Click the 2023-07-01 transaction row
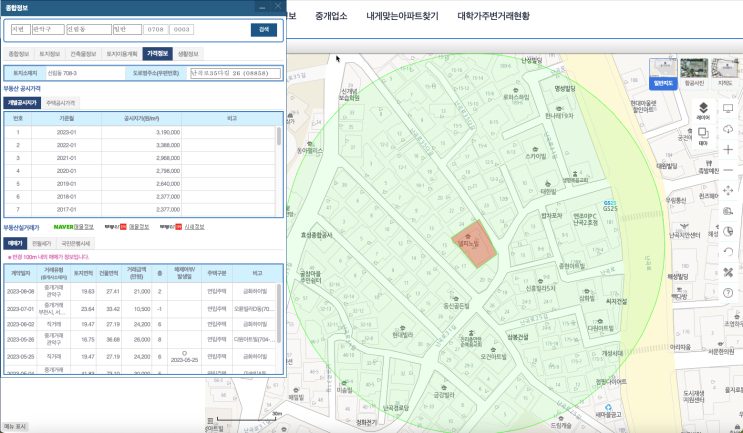Screen dimensions: 743x433 140,309
